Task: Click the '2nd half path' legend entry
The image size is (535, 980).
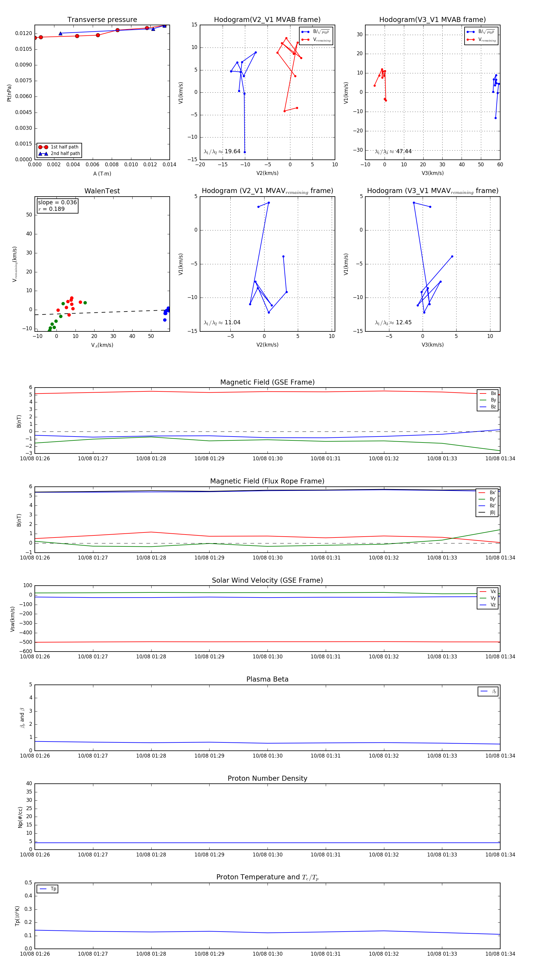Action: point(59,154)
